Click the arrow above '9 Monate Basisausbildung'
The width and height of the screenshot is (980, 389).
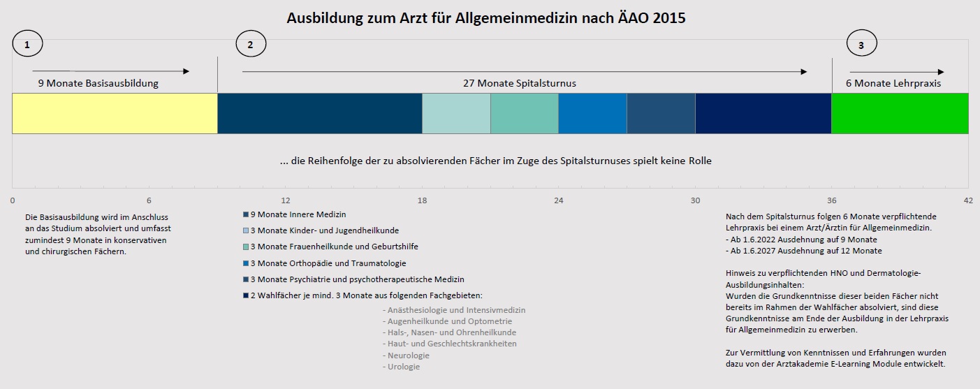[x=110, y=71]
